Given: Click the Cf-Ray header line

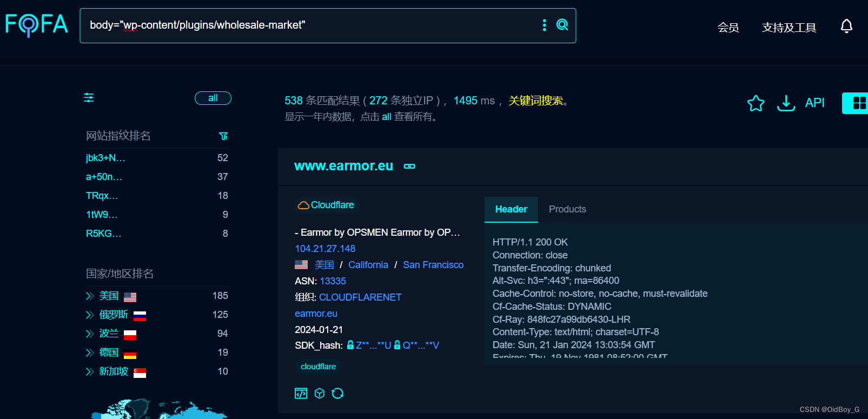Looking at the screenshot, I should tap(561, 320).
